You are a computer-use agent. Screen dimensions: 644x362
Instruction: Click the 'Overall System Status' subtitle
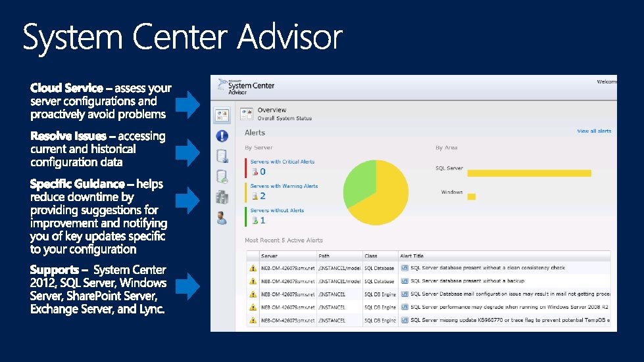(285, 118)
